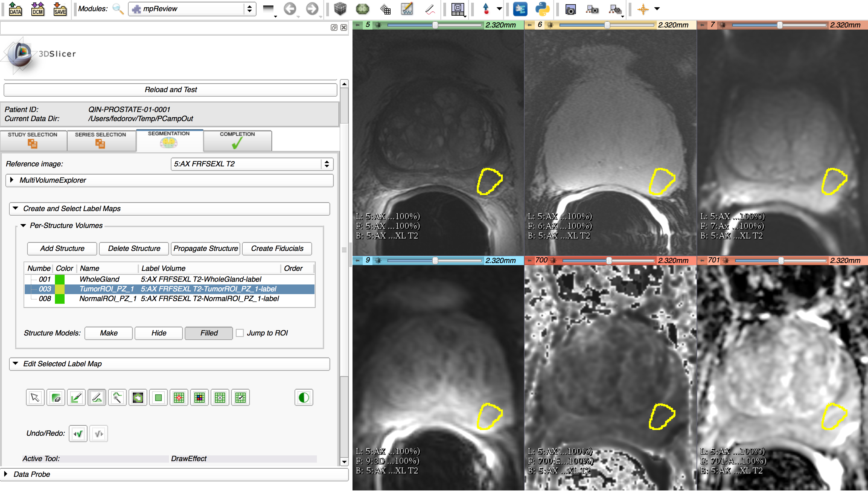This screenshot has width=868, height=491.
Task: Click the SAVE icon in toolbar
Action: [60, 9]
